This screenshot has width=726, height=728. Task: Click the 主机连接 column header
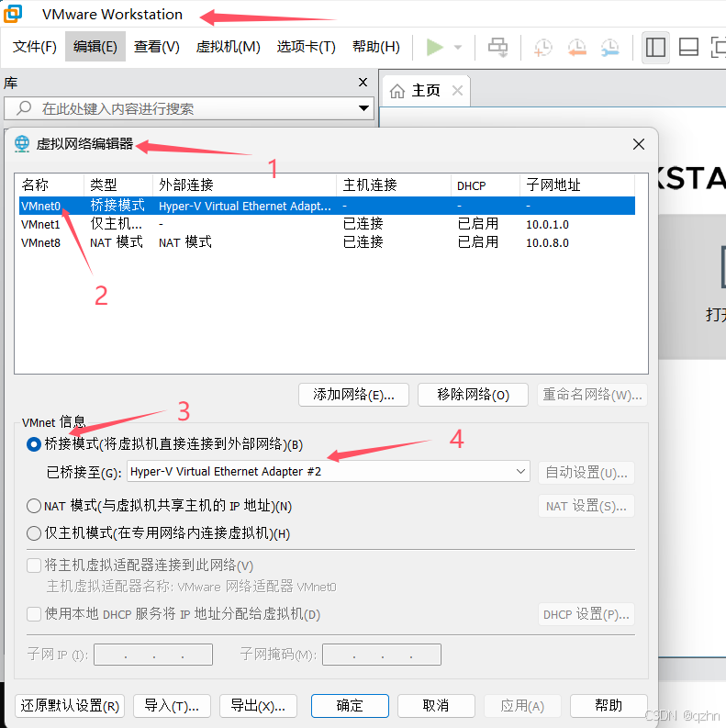pyautogui.click(x=394, y=185)
